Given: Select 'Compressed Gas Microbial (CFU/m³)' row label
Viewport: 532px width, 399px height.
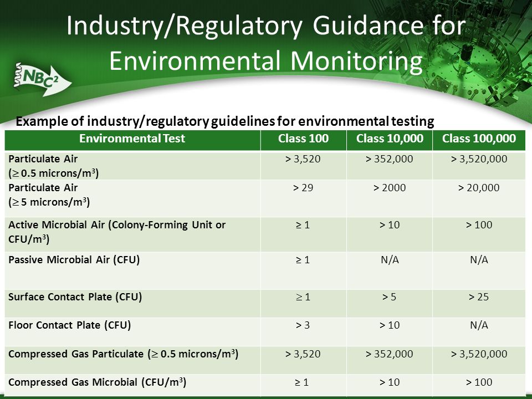Looking at the screenshot, I should click(98, 382).
